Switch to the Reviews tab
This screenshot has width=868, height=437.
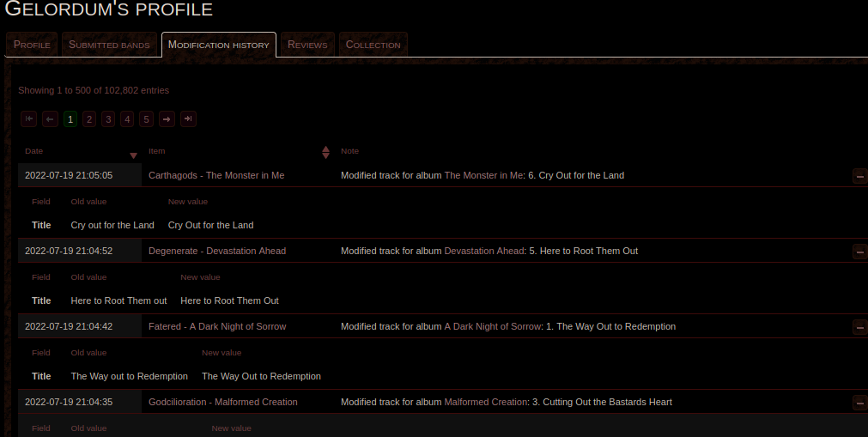point(307,45)
